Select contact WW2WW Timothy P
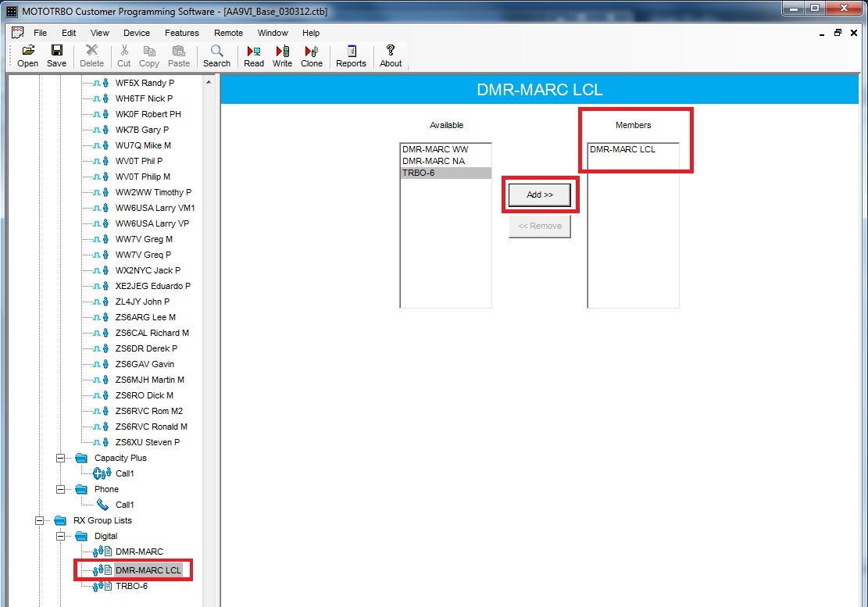The image size is (868, 607). click(x=153, y=192)
